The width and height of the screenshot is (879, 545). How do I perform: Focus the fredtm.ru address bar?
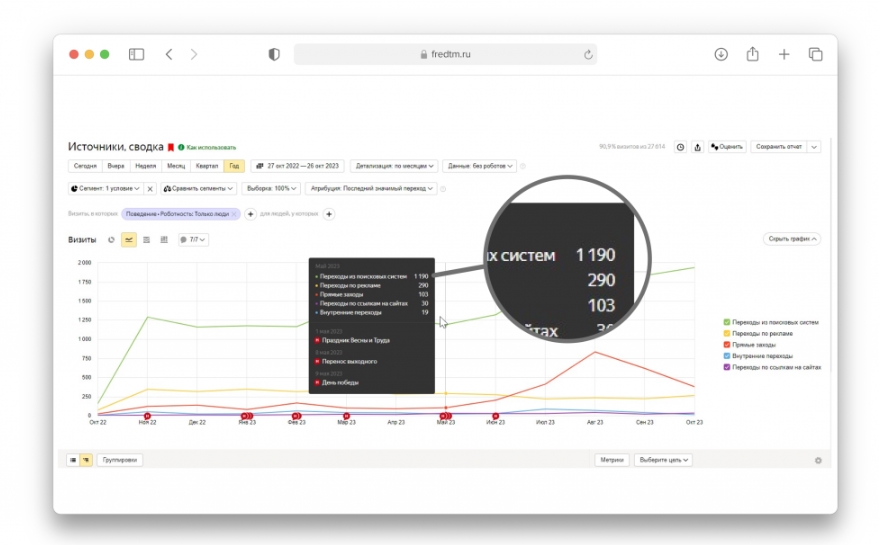[445, 54]
